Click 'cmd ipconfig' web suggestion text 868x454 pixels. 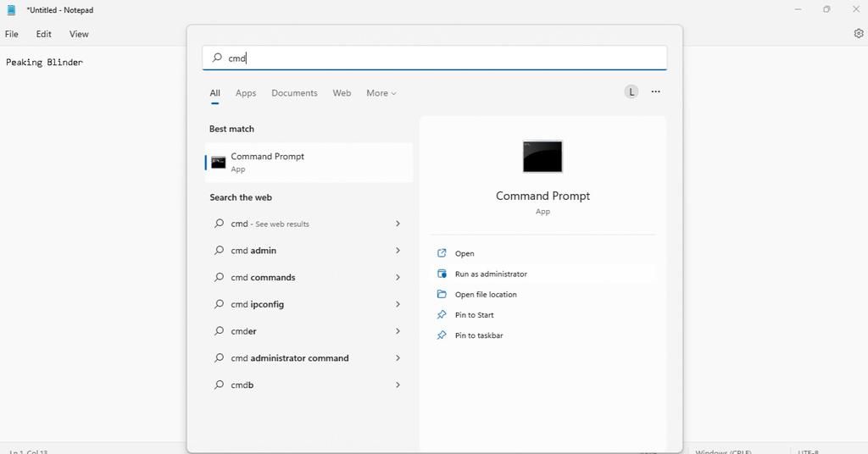[x=258, y=304]
